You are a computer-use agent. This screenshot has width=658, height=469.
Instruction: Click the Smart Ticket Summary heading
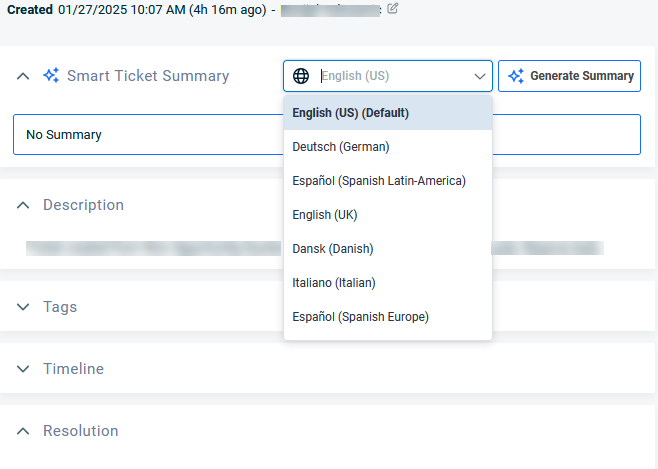148,76
